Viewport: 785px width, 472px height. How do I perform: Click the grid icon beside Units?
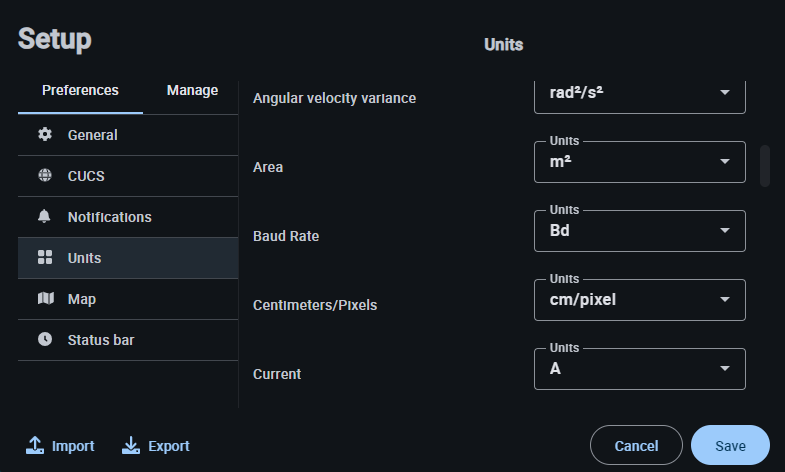point(45,258)
